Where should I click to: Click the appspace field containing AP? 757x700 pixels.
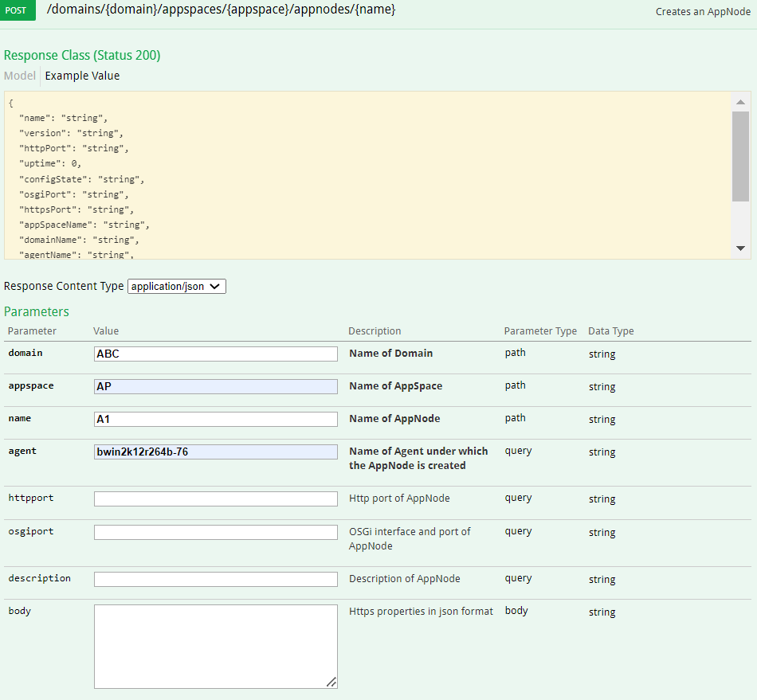pos(215,386)
